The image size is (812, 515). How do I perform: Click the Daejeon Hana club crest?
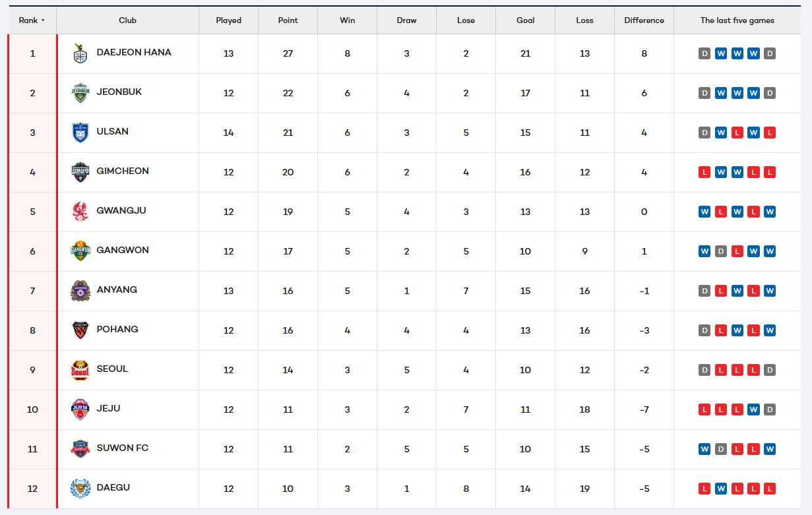[x=80, y=53]
